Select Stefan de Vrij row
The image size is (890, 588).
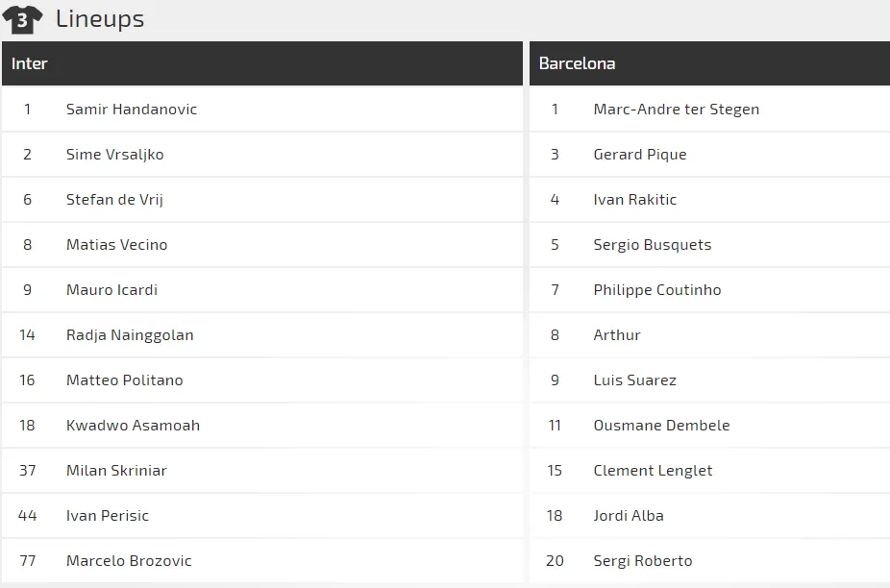coord(262,200)
